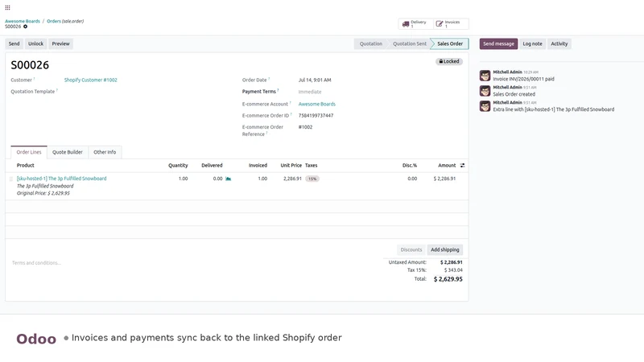Go to Orders breadcrumb link
The width and height of the screenshot is (644, 362).
[x=54, y=21]
